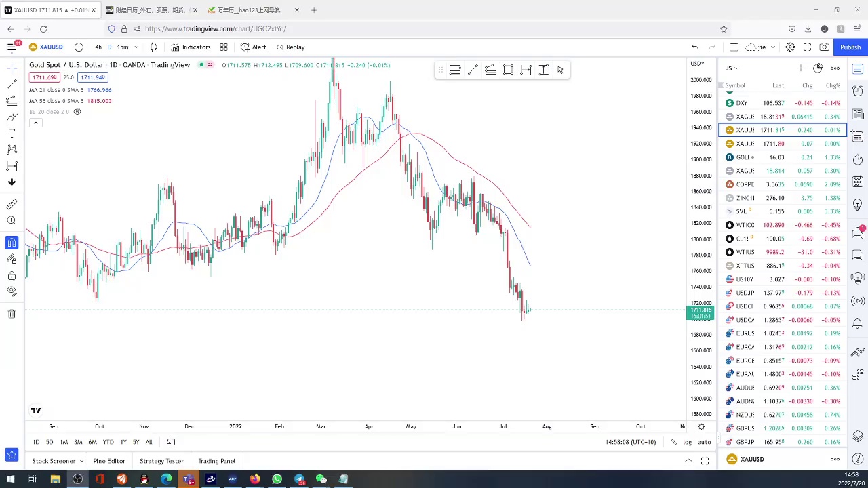Start bar Replay mode
868x488 pixels.
pos(290,47)
